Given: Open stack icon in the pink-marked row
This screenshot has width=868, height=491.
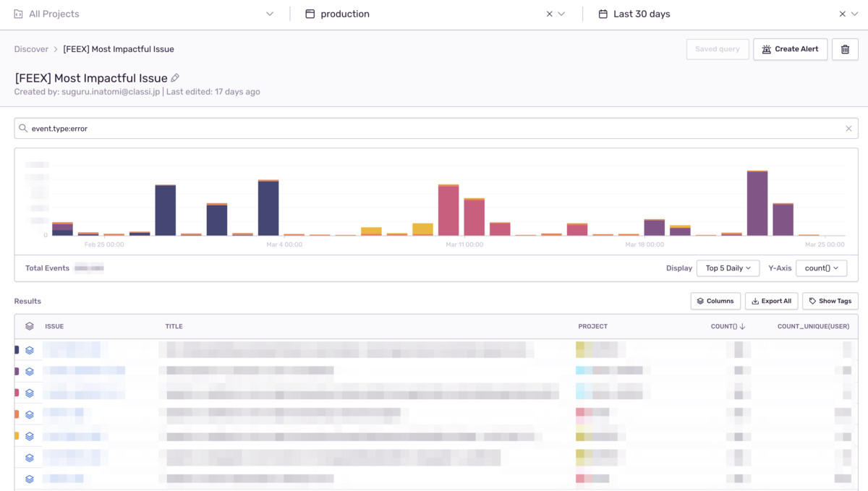Looking at the screenshot, I should (x=30, y=393).
